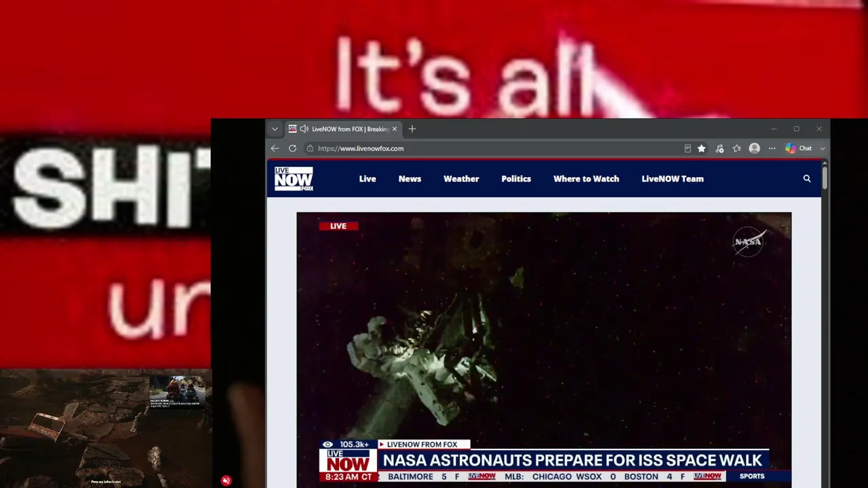Open the Where to Watch page
Screen dimensions: 868x488
[586, 179]
